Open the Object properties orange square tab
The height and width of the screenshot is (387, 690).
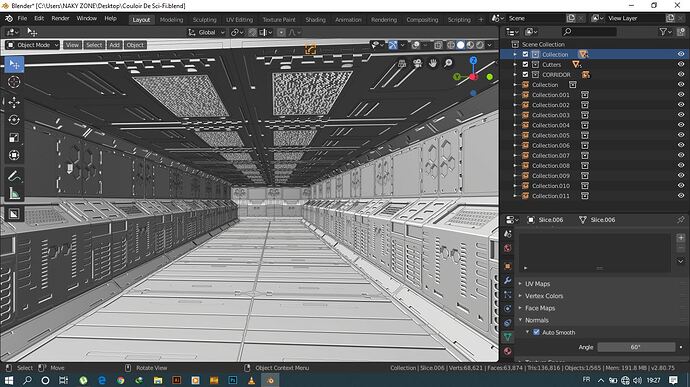pyautogui.click(x=507, y=266)
